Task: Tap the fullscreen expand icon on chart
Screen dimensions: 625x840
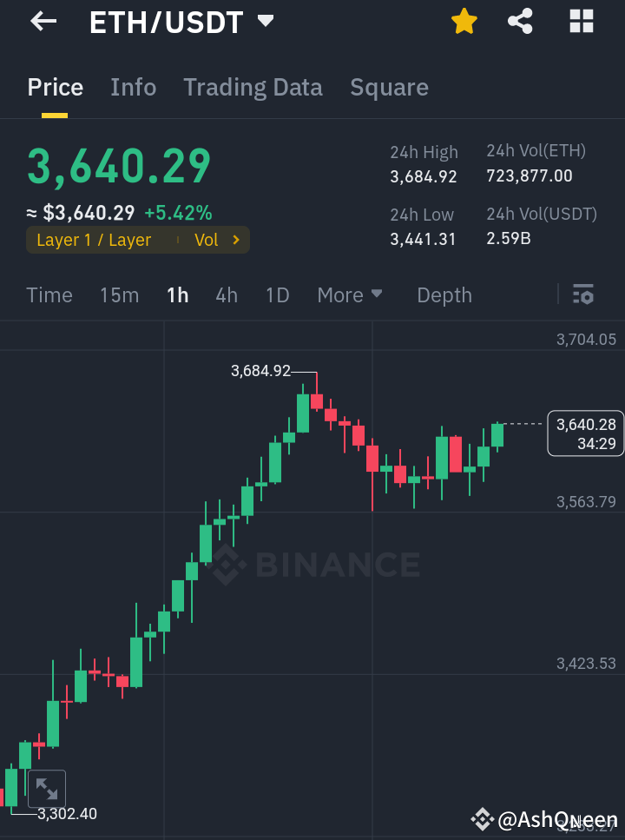Action: [46, 789]
